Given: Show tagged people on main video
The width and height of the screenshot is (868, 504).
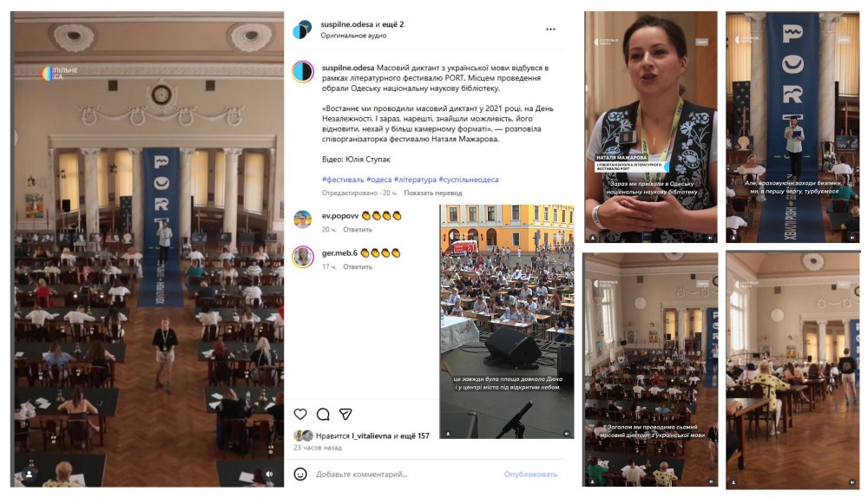Looking at the screenshot, I should click(x=30, y=475).
